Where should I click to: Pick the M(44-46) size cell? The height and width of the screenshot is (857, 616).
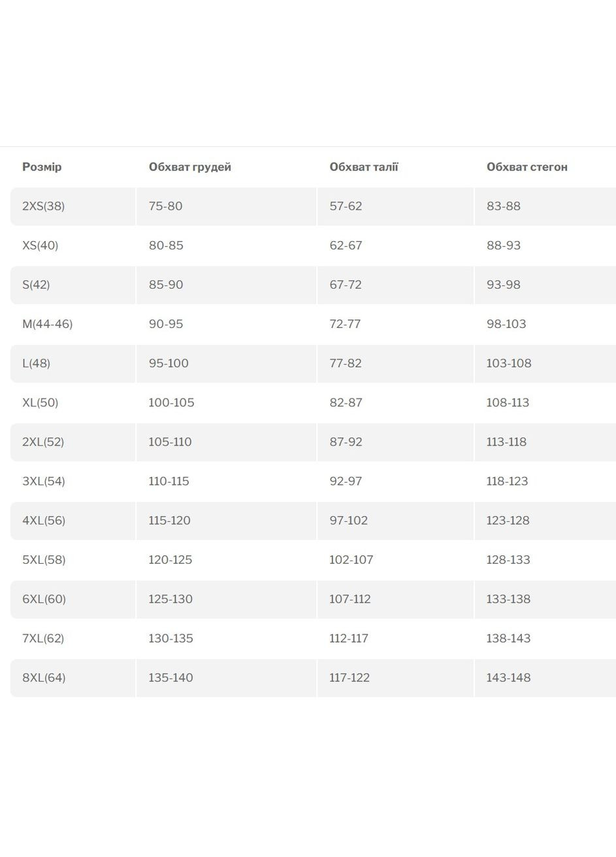[x=47, y=324]
